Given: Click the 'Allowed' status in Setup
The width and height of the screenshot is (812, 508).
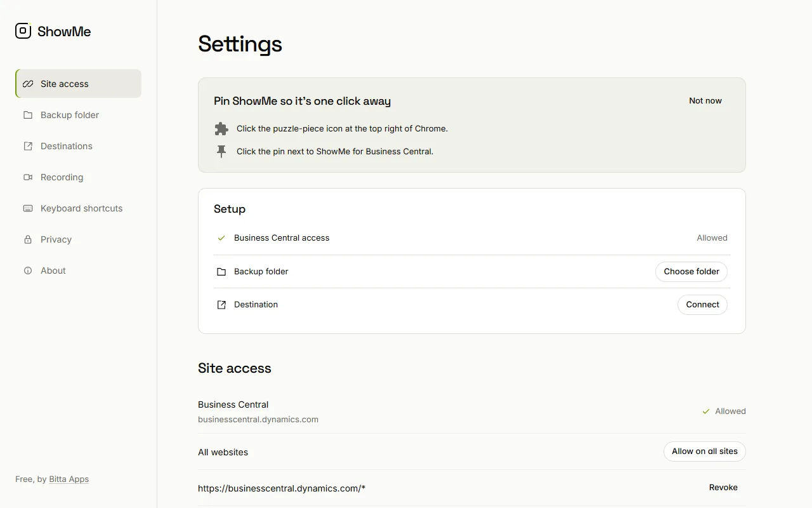Looking at the screenshot, I should click(712, 237).
